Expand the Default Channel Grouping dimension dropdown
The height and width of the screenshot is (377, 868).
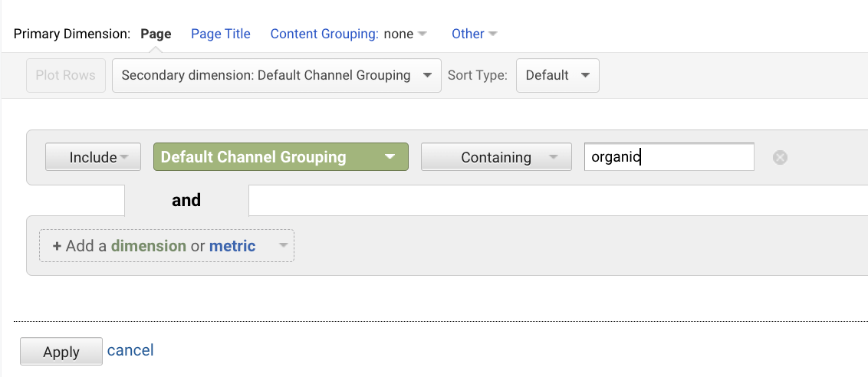click(x=280, y=157)
